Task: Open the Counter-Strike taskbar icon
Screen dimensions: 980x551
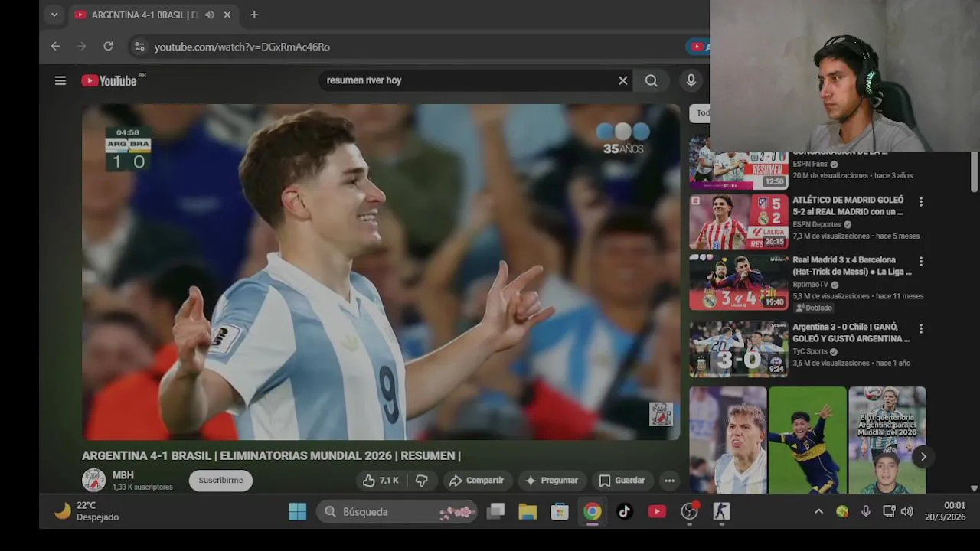Action: [721, 511]
